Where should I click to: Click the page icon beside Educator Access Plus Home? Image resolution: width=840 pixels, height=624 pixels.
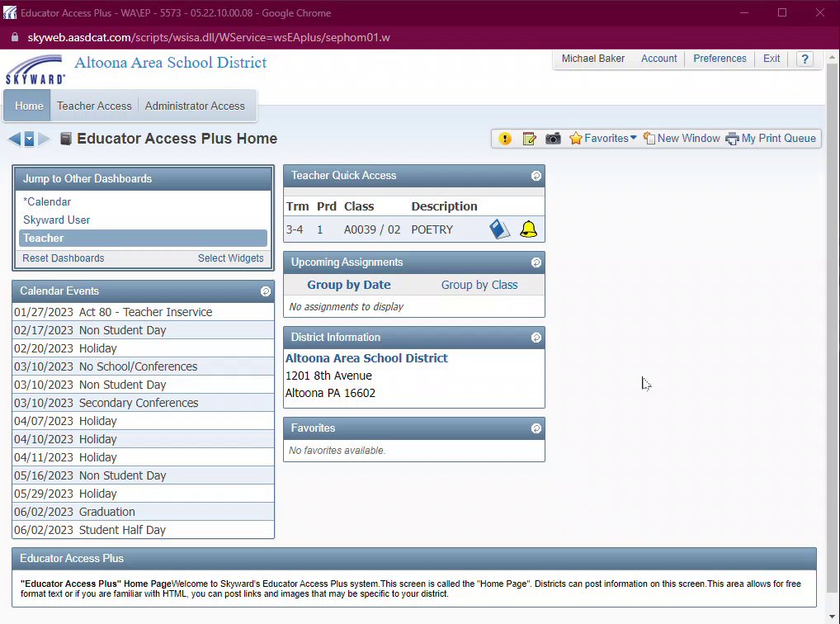pyautogui.click(x=65, y=139)
